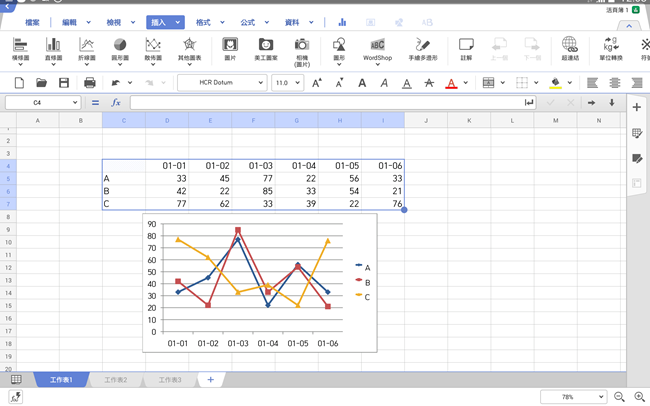The image size is (650, 406).
Task: Open the 檔案 menu
Action: [x=32, y=22]
